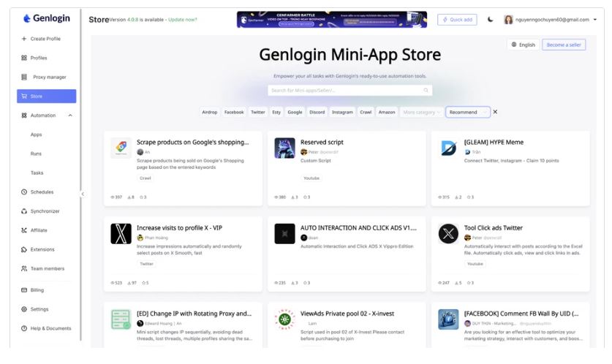Click the Extensions icon
The image size is (612, 364).
tap(24, 249)
